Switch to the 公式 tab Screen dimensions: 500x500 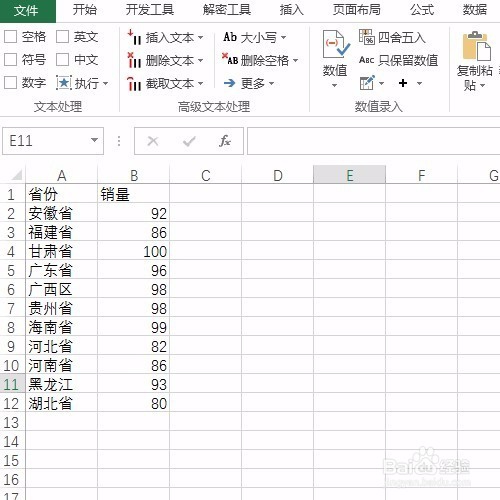(422, 10)
